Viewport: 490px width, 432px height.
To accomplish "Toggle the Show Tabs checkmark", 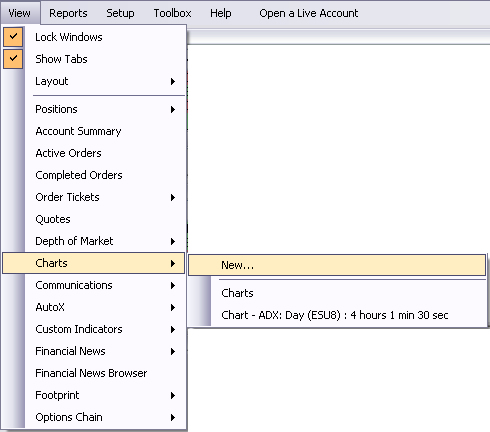I will point(13,59).
